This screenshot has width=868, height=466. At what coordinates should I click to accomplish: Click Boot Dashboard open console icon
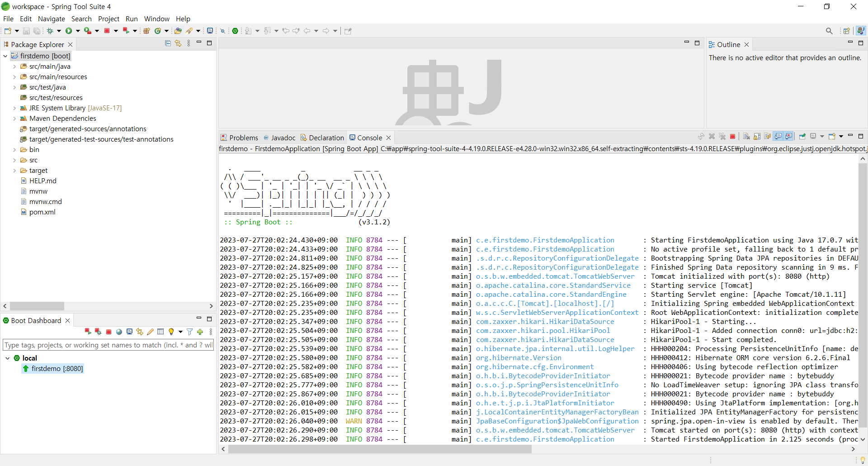pos(129,332)
